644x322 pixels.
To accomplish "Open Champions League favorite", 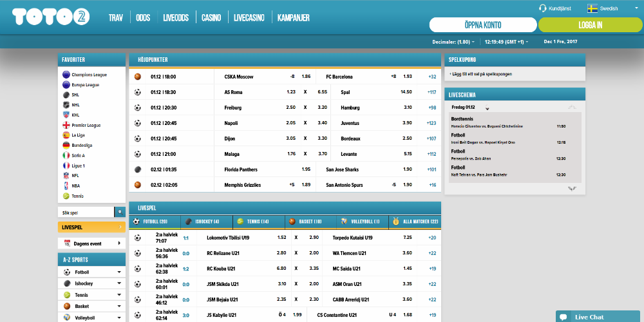I will pos(66,75).
